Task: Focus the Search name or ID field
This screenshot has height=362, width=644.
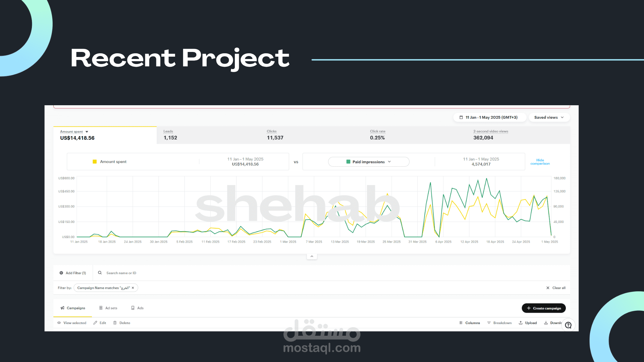Action: (332, 273)
